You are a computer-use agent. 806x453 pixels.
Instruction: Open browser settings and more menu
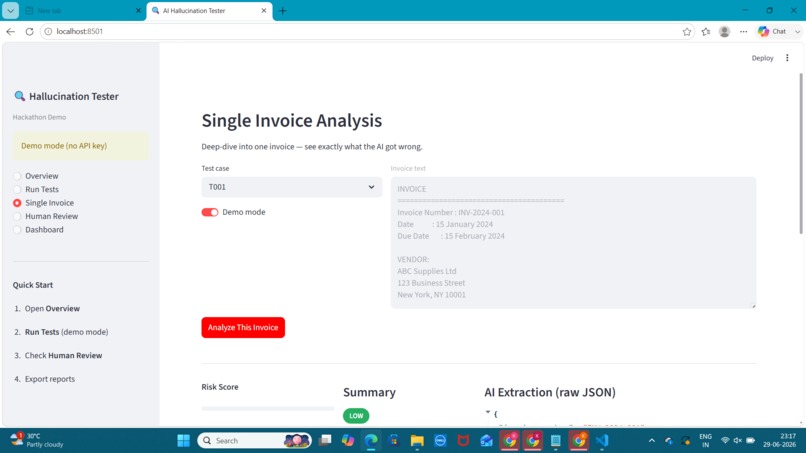[x=743, y=31]
